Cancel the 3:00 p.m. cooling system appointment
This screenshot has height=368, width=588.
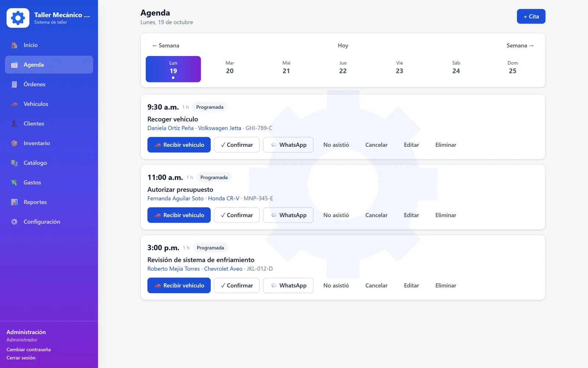376,286
